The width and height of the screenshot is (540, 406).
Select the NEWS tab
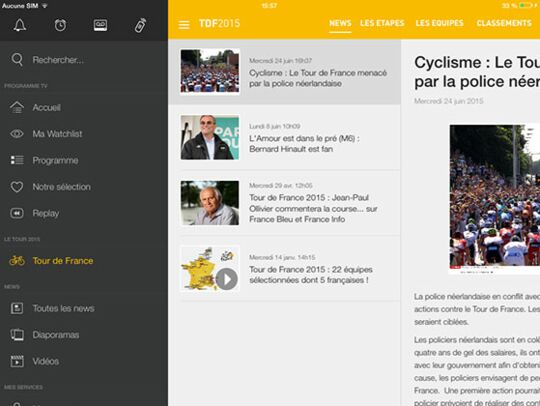click(340, 23)
